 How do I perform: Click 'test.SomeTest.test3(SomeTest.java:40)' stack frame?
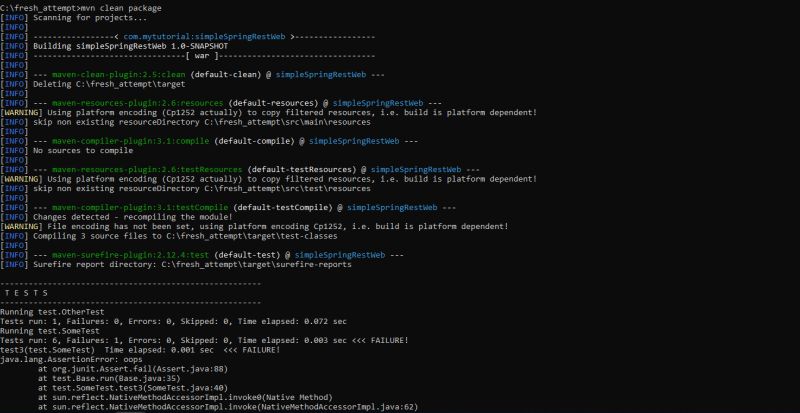[x=133, y=388]
